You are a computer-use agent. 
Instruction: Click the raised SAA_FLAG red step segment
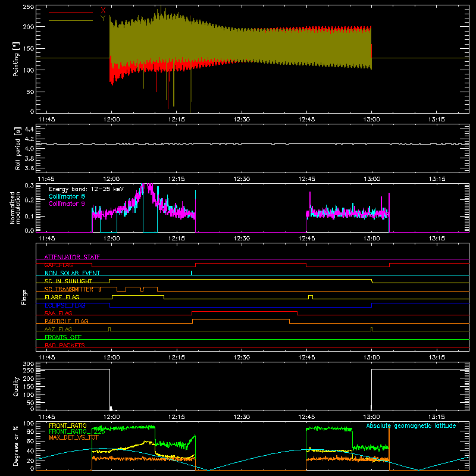[x=245, y=312]
